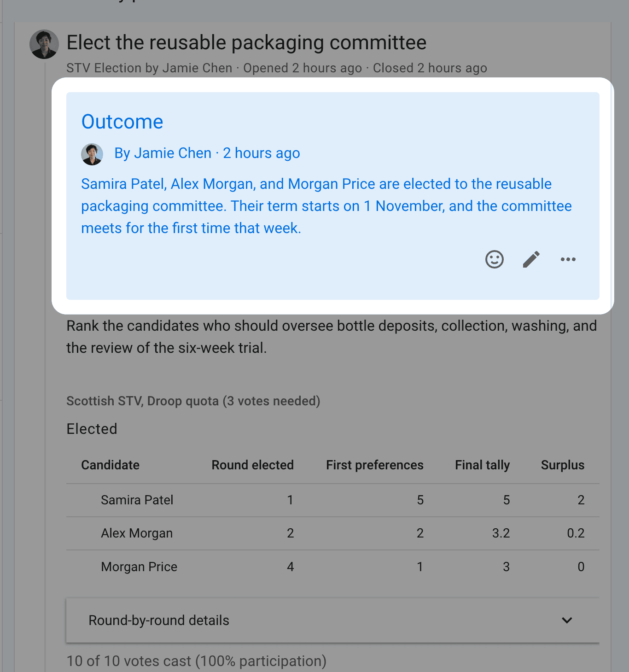The height and width of the screenshot is (672, 629).
Task: Select the Alex Morgan row in results
Action: click(x=333, y=533)
